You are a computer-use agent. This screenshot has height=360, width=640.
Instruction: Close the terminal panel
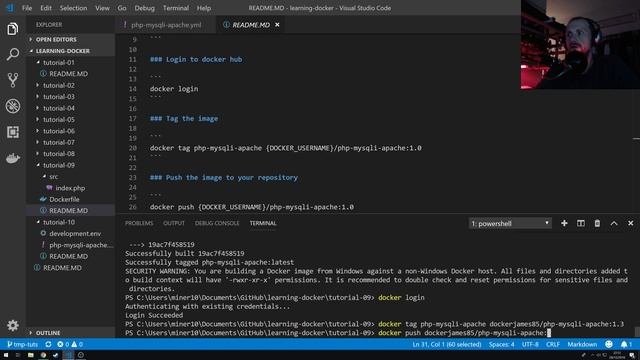click(x=631, y=223)
